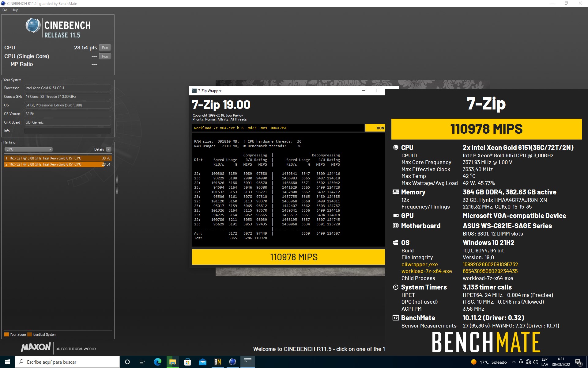This screenshot has width=588, height=368.
Task: Click the Memory icon in BenchMate panel
Action: point(396,192)
